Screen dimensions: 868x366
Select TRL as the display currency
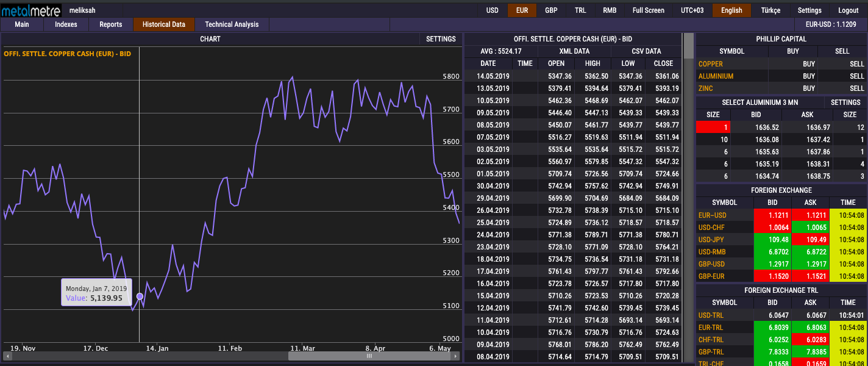tap(580, 10)
